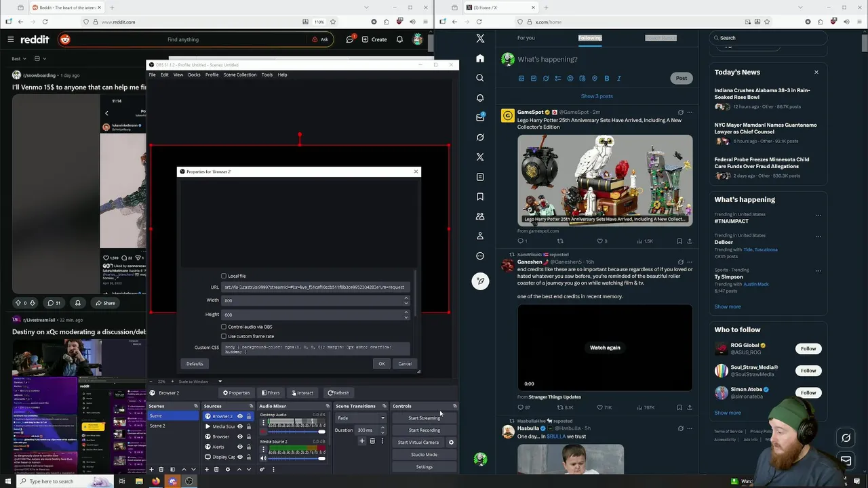Add an image to the X post composer
868x488 pixels.
click(x=521, y=79)
